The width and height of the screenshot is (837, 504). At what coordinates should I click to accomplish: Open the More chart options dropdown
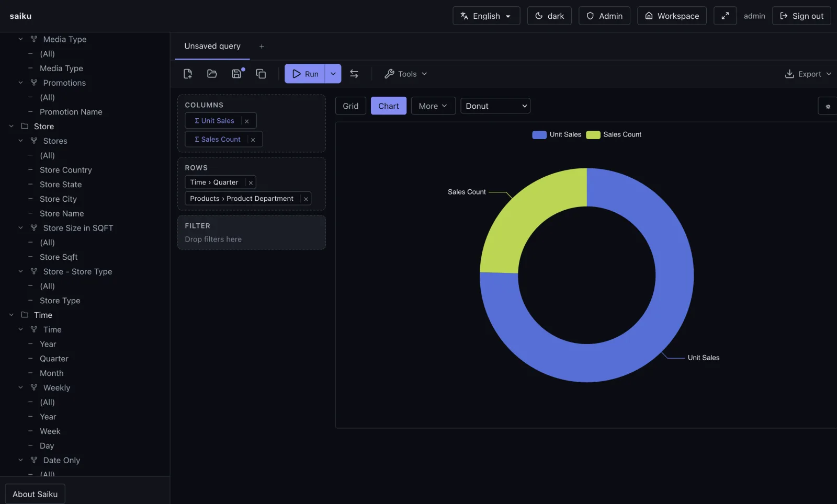pos(433,106)
